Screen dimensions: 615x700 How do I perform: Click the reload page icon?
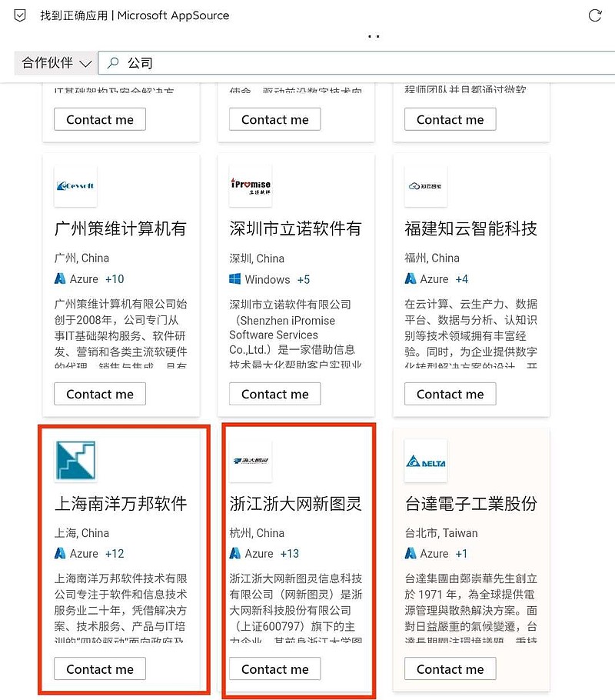click(x=595, y=15)
